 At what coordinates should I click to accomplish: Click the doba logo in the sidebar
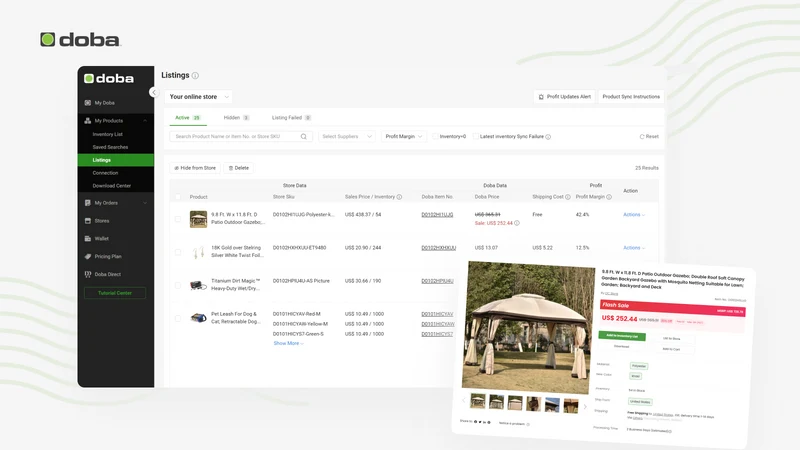pyautogui.click(x=109, y=79)
